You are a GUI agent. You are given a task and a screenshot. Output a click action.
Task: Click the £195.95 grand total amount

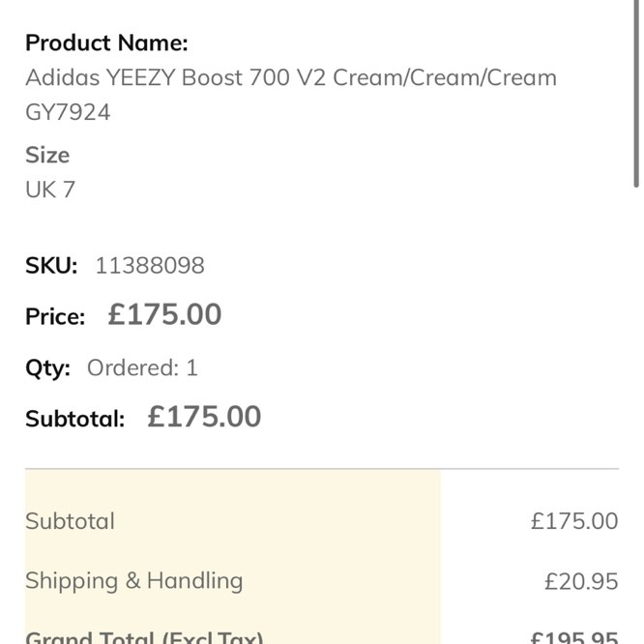pyautogui.click(x=573, y=637)
